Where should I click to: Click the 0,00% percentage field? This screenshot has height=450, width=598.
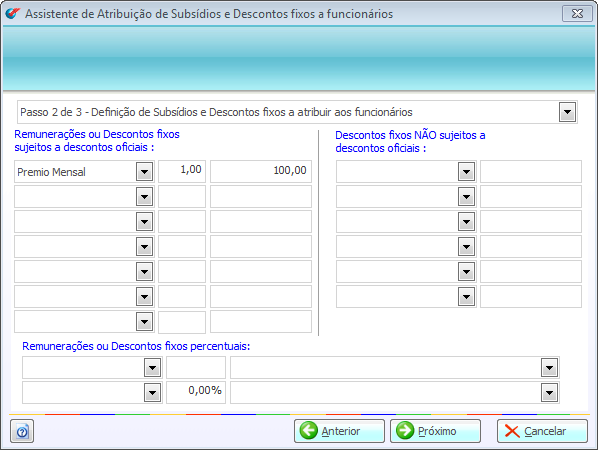click(196, 392)
